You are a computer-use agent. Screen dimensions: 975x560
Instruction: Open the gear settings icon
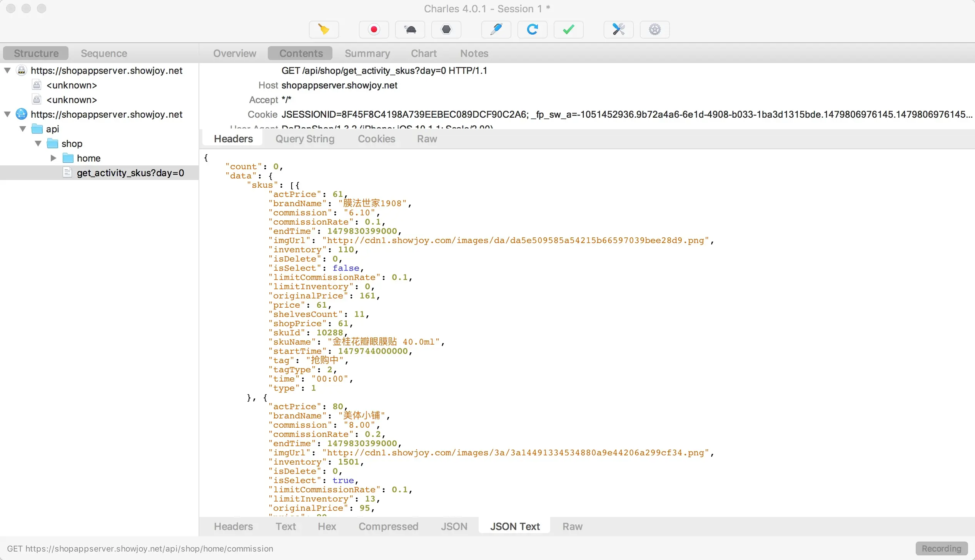pyautogui.click(x=654, y=29)
